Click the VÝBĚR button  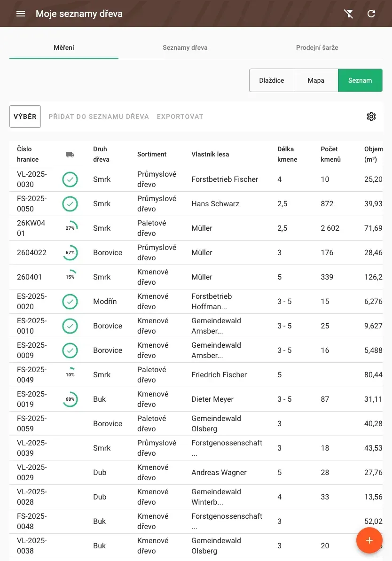25,116
